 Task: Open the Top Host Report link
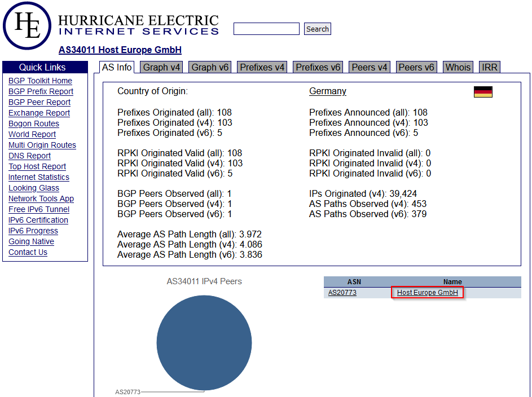[37, 166]
